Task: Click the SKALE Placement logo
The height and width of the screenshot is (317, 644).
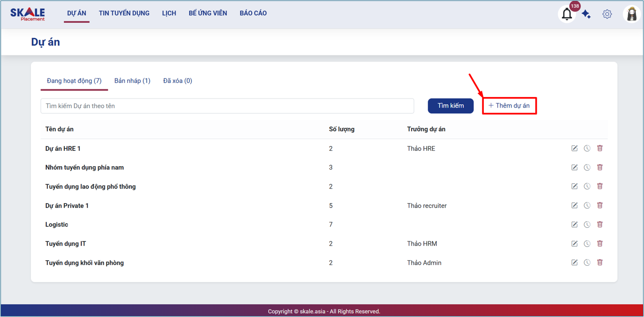Action: 28,14
